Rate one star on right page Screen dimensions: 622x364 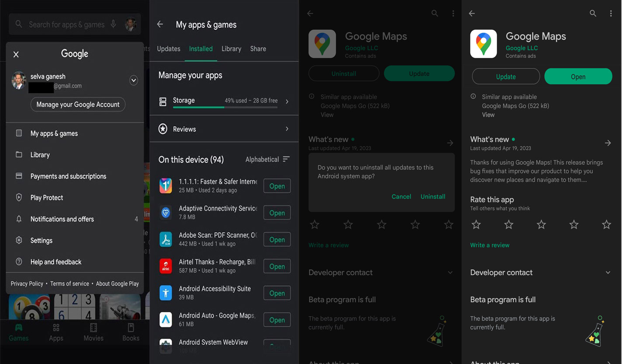pyautogui.click(x=476, y=225)
